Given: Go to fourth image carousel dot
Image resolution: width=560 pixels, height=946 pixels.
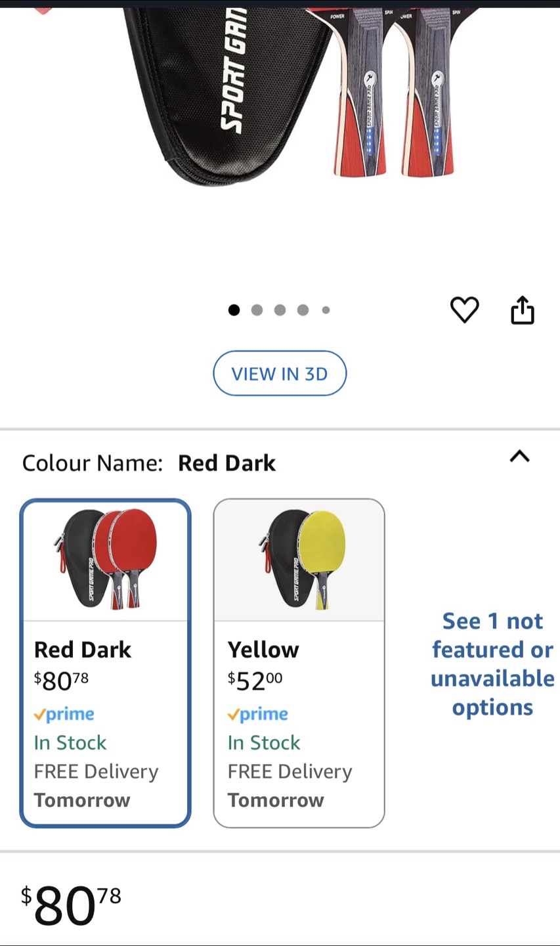Looking at the screenshot, I should [303, 310].
